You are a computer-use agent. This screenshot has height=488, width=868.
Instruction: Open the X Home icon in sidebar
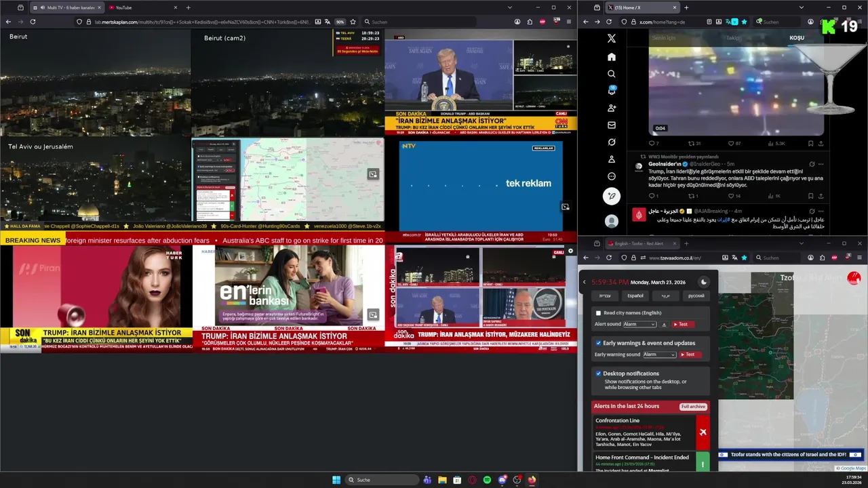(612, 57)
